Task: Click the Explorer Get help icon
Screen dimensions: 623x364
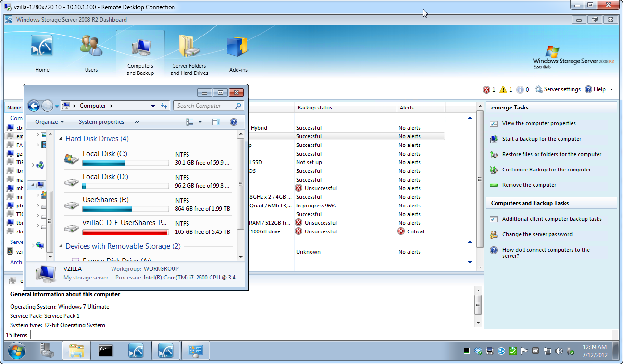Action: point(234,122)
